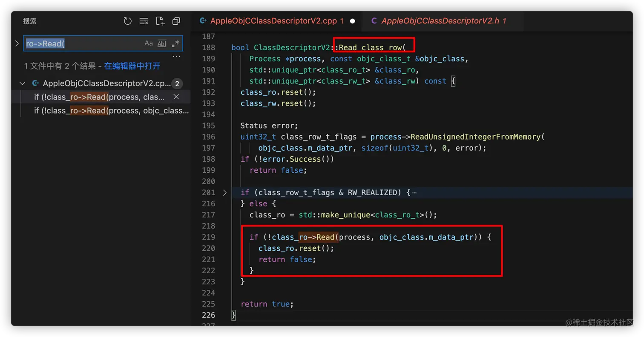This screenshot has height=337, width=644.
Task: Toggle match whole word option
Action: (162, 43)
